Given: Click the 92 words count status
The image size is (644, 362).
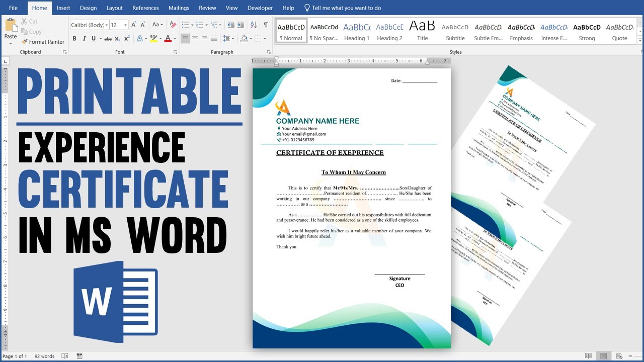Looking at the screenshot, I should (44, 356).
